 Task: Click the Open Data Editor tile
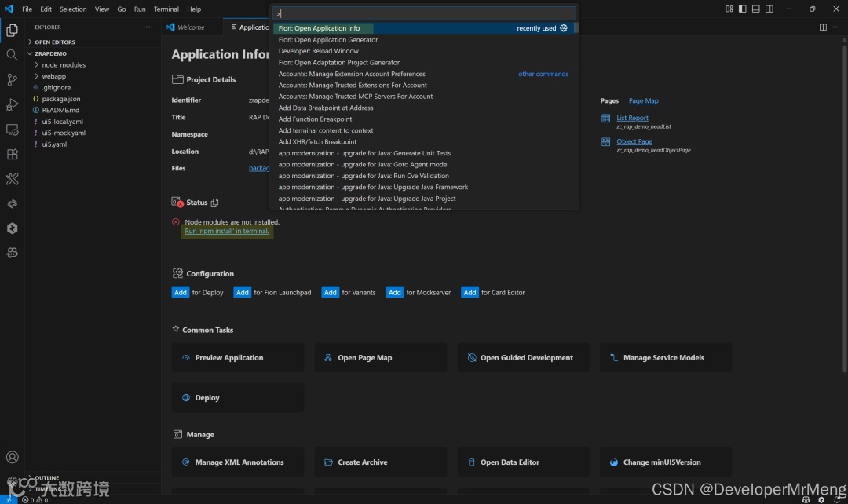tap(523, 462)
